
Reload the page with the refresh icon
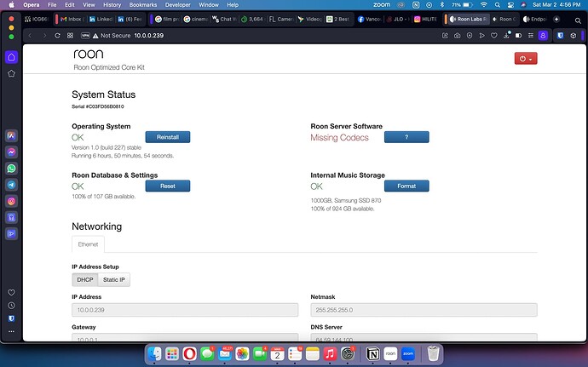(57, 36)
